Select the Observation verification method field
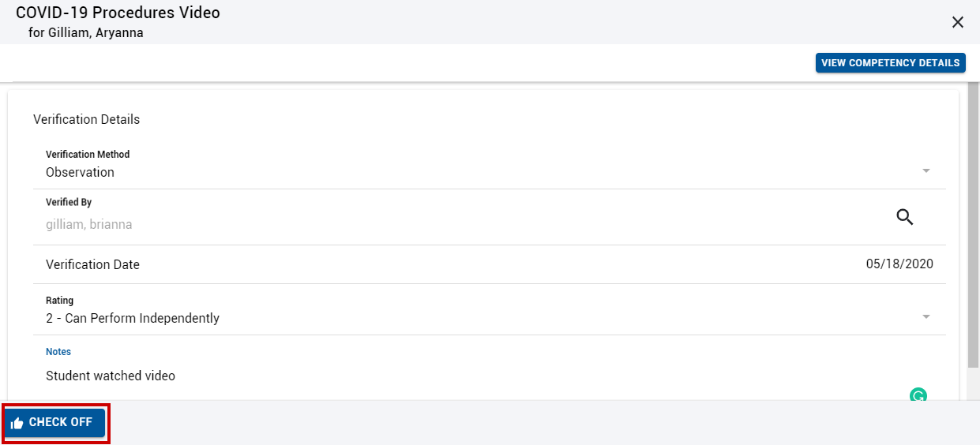The width and height of the screenshot is (980, 445). click(x=490, y=165)
